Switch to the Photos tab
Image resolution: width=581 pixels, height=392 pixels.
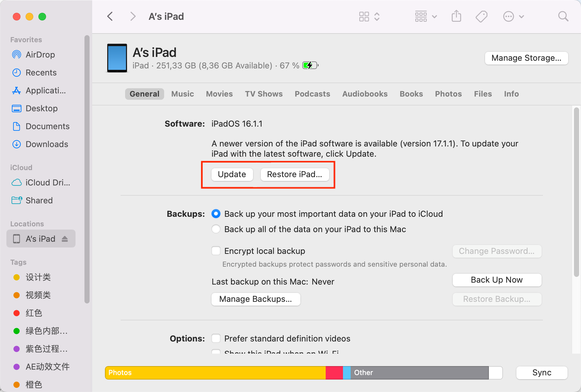(x=448, y=94)
